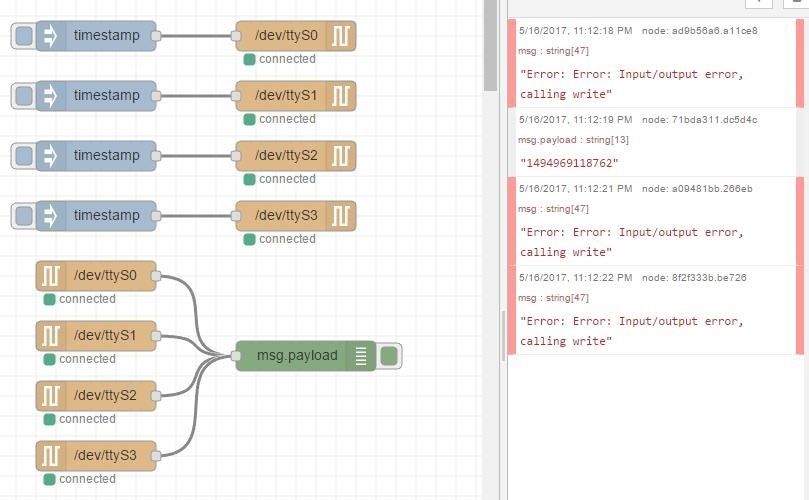The height and width of the screenshot is (500, 809).
Task: Trigger the inject button of the second timestamp node
Action: 23,96
